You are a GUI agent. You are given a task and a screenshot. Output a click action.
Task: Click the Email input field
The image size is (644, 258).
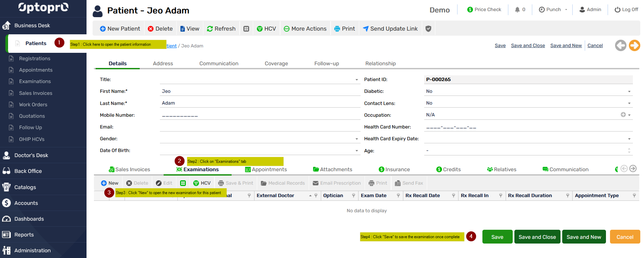click(x=259, y=127)
